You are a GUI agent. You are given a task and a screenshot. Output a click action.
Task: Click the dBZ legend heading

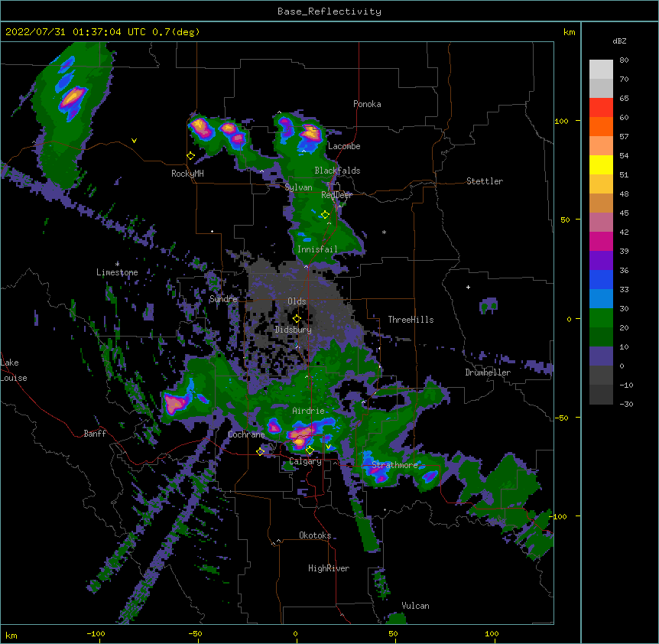click(619, 41)
